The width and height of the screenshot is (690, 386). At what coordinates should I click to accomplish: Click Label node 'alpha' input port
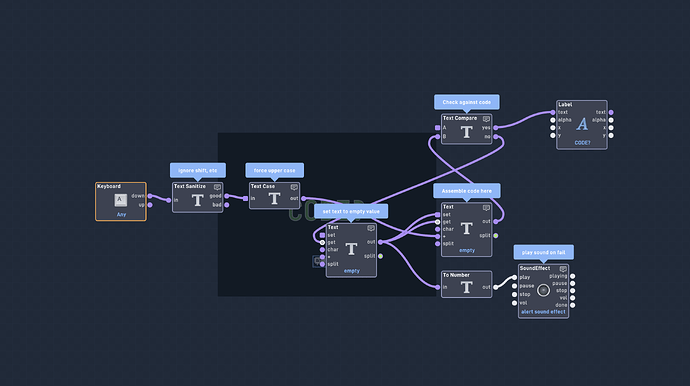tap(553, 120)
